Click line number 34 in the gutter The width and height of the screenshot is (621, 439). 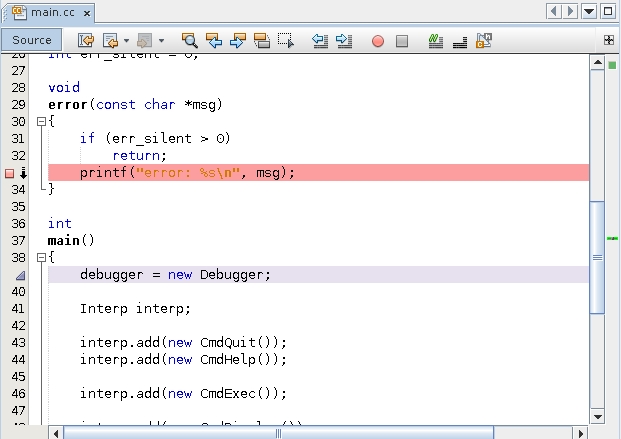(18, 189)
